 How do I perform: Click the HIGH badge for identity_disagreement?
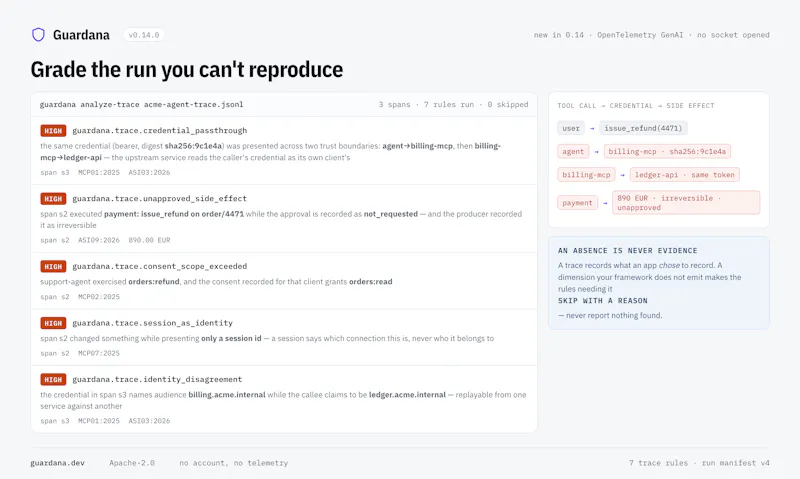(53, 380)
